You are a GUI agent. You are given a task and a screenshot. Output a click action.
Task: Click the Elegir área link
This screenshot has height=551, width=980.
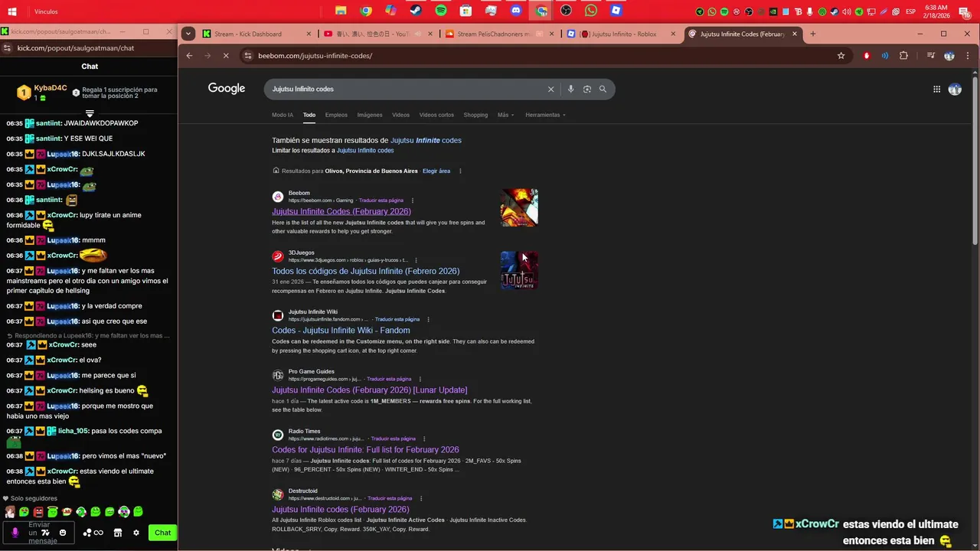[436, 171]
